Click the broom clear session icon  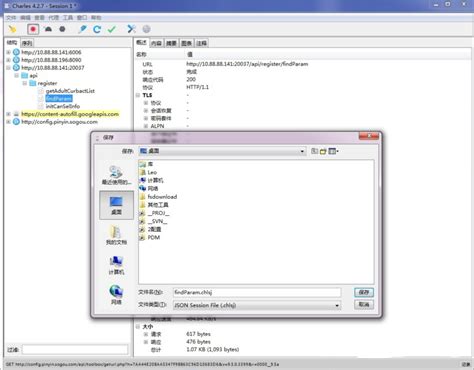[13, 29]
